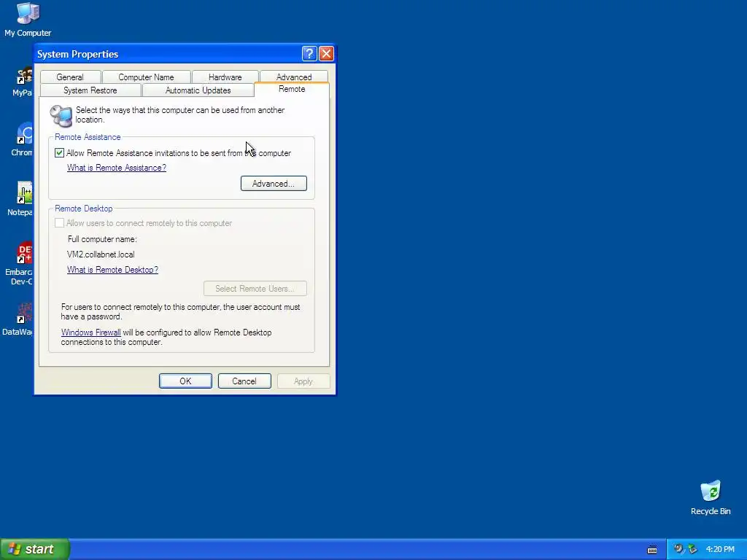
Task: Select the Remote tab
Action: pos(292,89)
